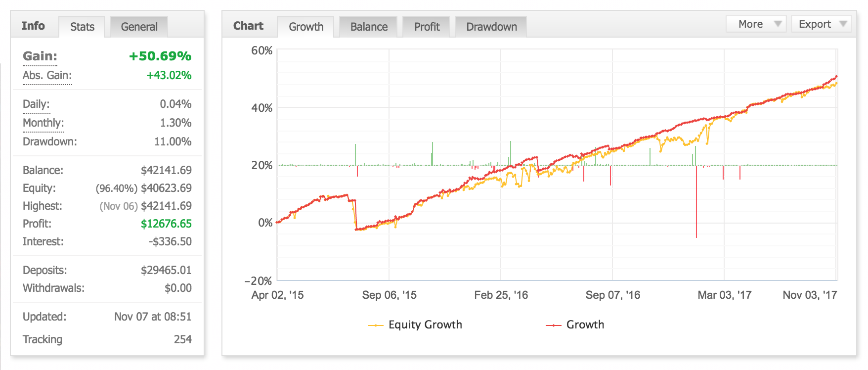
Task: Click the Monthly: label
Action: click(x=43, y=123)
